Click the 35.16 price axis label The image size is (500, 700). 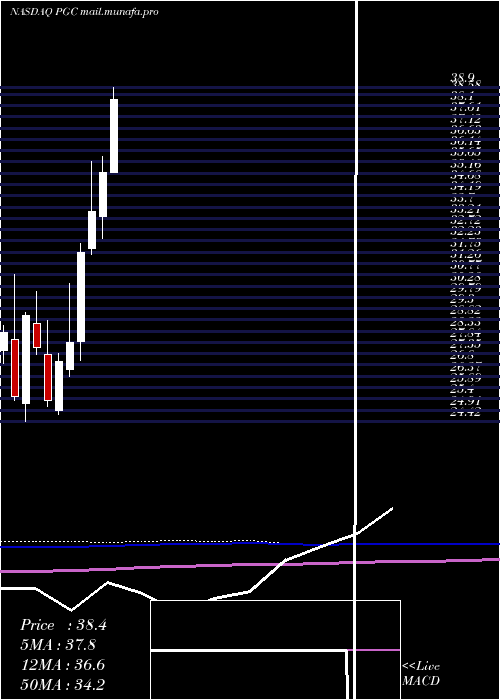click(465, 165)
